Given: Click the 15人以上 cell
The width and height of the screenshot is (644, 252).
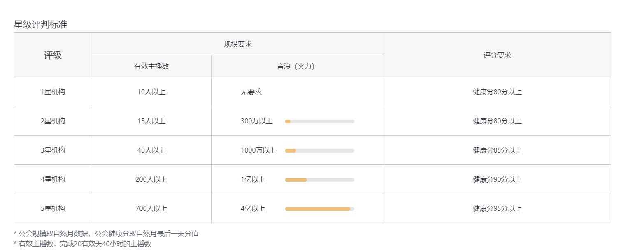Looking at the screenshot, I should (151, 121).
